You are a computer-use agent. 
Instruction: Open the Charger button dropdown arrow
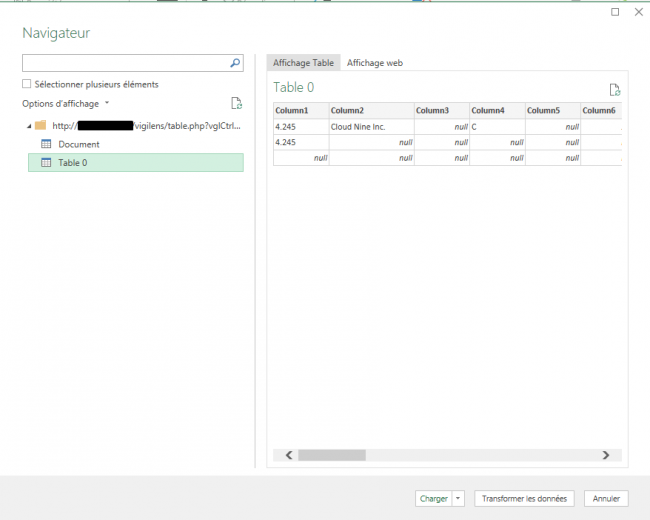(459, 498)
